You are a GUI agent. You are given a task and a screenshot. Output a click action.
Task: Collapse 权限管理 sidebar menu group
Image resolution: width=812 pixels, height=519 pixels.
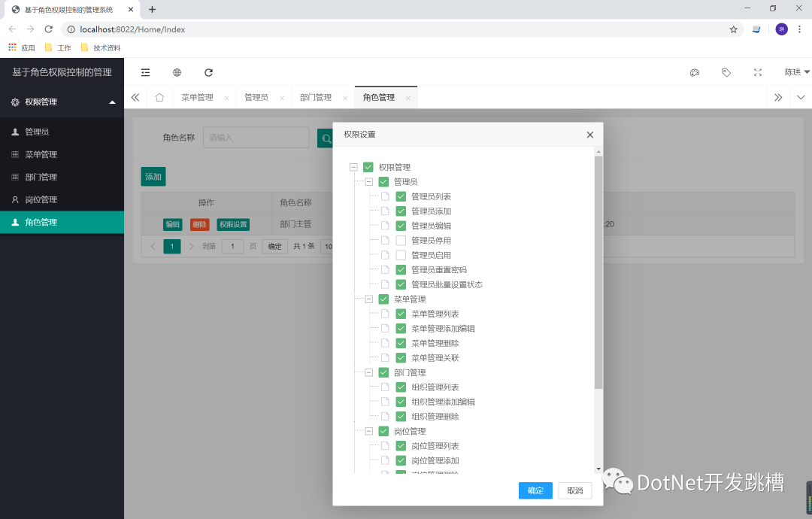(62, 102)
